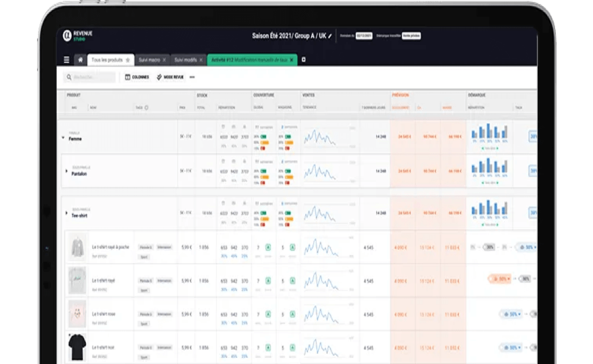Collapse the Femme family row
The width and height of the screenshot is (593, 364).
pyautogui.click(x=63, y=138)
